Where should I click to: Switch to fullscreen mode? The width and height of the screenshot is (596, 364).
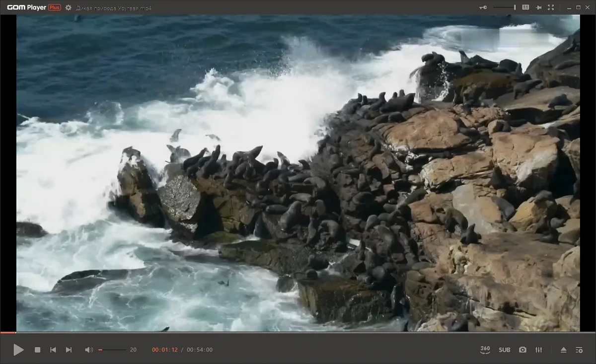tap(551, 7)
